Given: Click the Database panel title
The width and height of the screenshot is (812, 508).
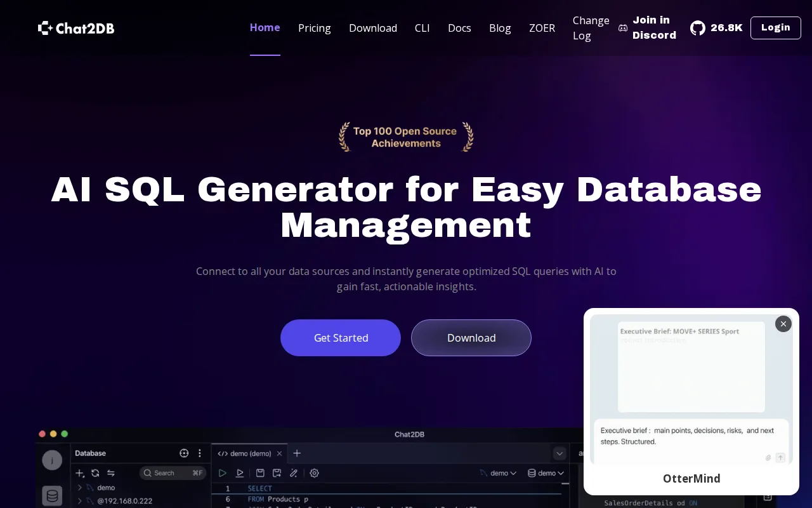Looking at the screenshot, I should tap(91, 453).
